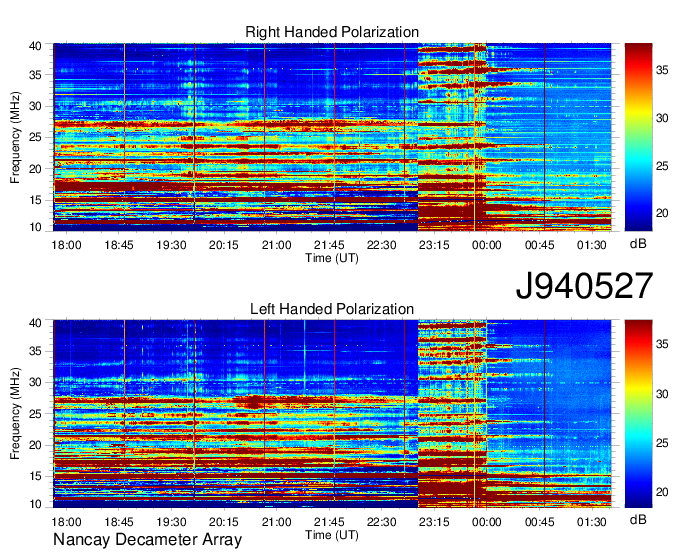Click the 22:30 time tick of Right Handed plot
The image size is (680, 552).
click(x=382, y=245)
